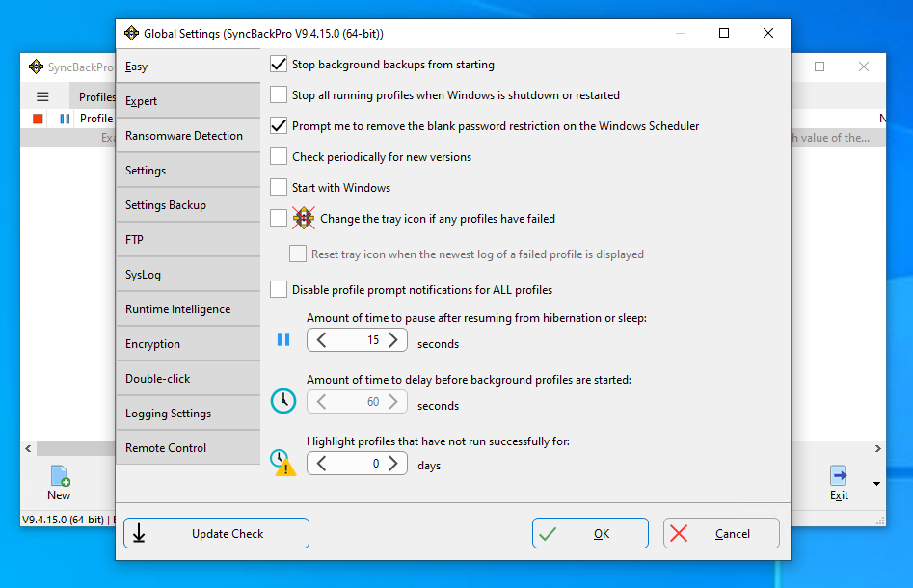Screen dimensions: 913x588
Task: Click the V9.4.15.0 (64-bit) status bar text
Action: click(x=63, y=520)
